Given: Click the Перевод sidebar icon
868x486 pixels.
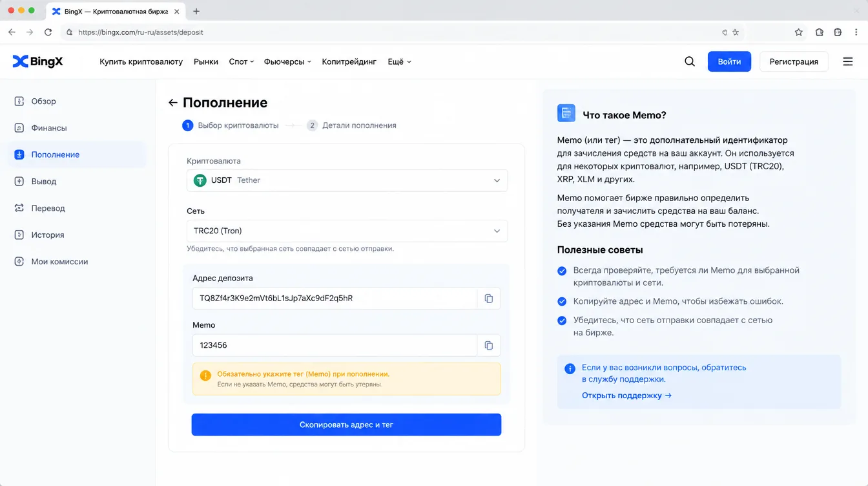Looking at the screenshot, I should coord(19,208).
